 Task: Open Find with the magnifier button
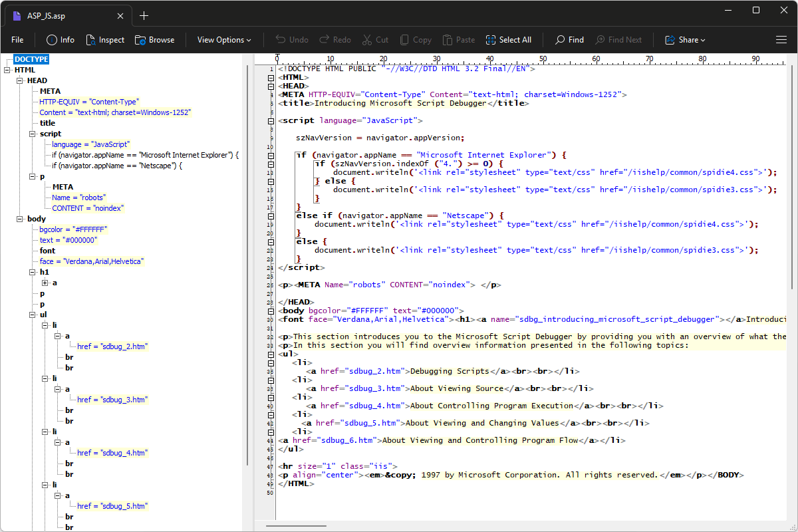coord(570,40)
